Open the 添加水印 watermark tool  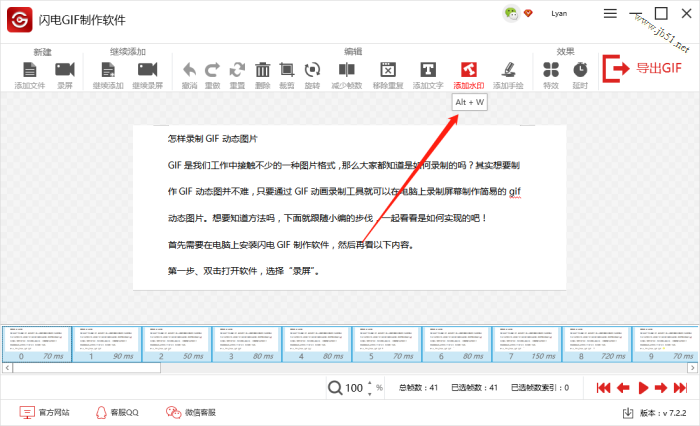point(469,75)
